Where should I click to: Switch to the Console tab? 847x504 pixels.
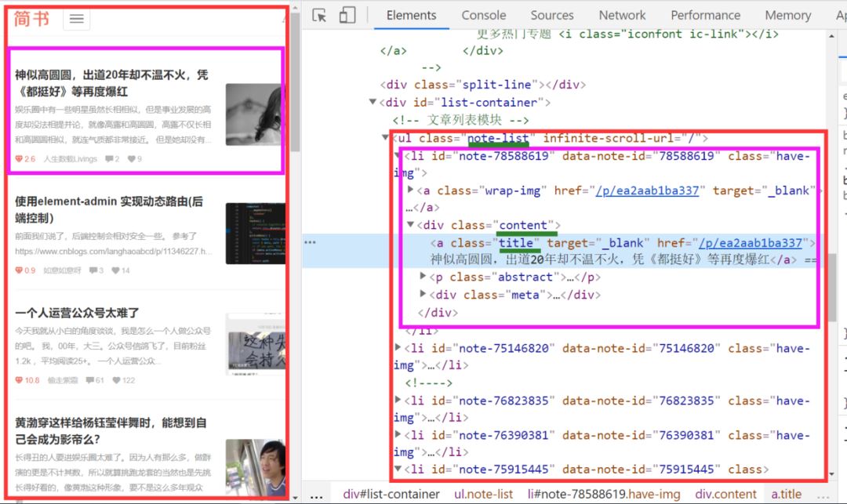coord(483,15)
